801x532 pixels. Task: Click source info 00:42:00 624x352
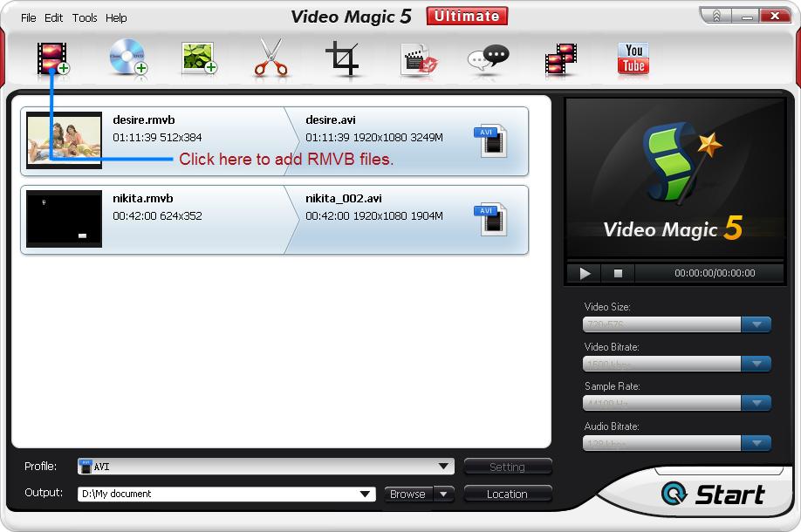pos(157,216)
